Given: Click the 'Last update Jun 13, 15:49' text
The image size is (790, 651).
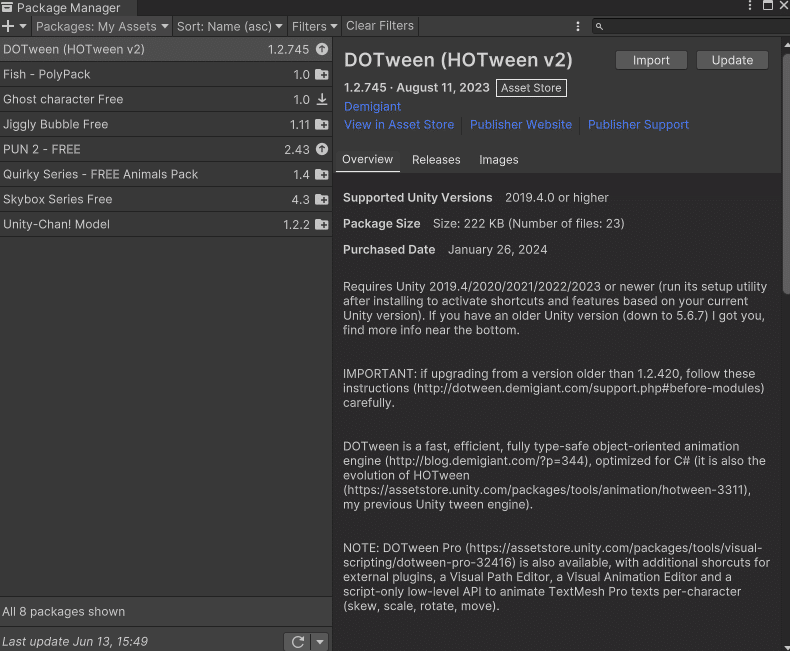Looking at the screenshot, I should point(75,641).
